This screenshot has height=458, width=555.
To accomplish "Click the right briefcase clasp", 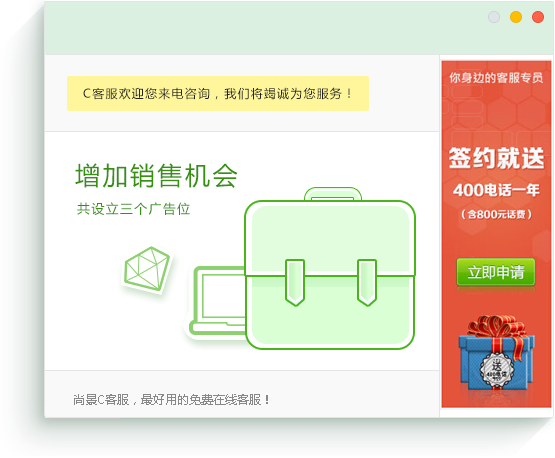I will [x=367, y=282].
